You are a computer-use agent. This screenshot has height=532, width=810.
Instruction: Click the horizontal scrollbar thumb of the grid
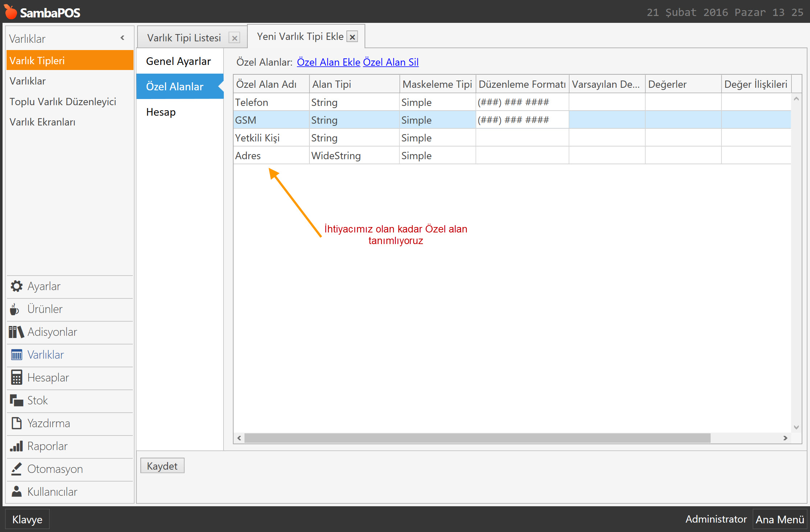tap(477, 438)
